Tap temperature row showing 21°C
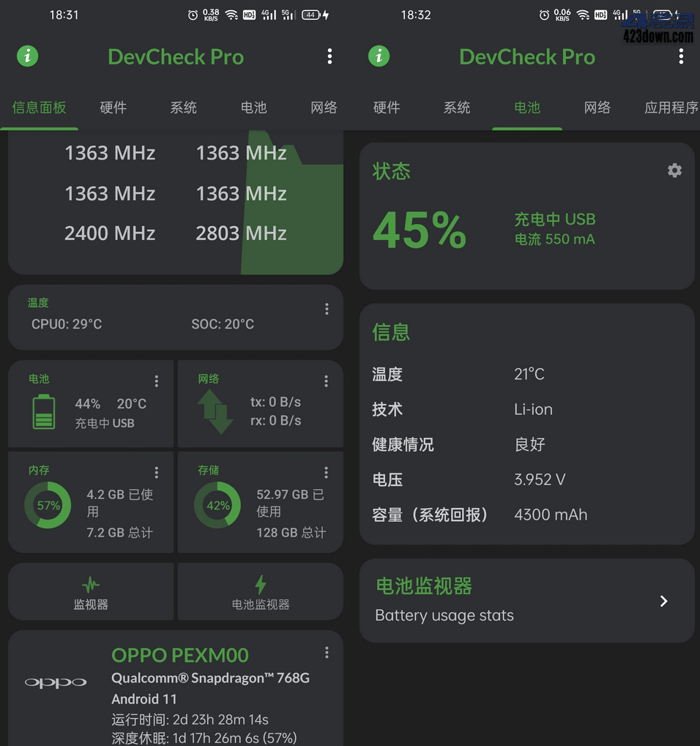The width and height of the screenshot is (700, 746). 526,374
